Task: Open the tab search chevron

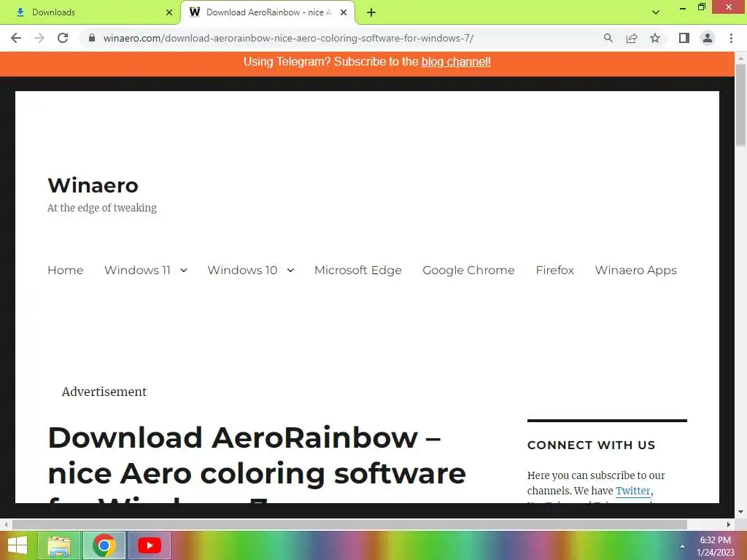Action: click(x=656, y=12)
